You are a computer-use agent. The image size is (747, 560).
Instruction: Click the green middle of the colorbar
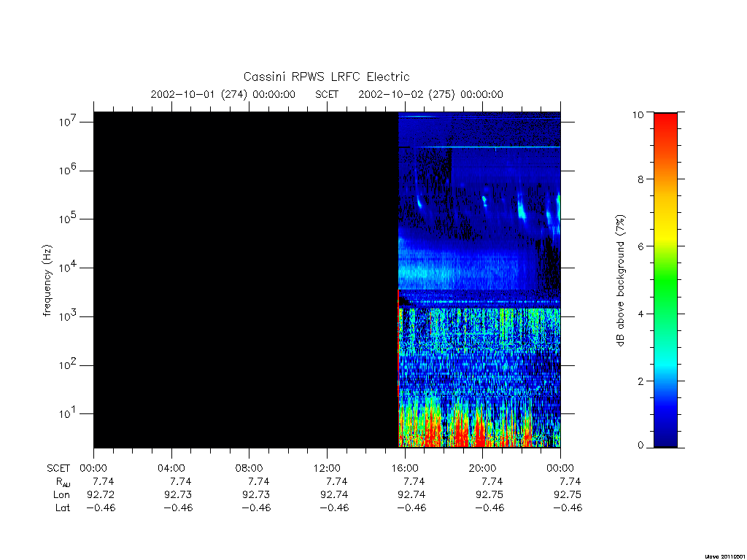(x=665, y=281)
